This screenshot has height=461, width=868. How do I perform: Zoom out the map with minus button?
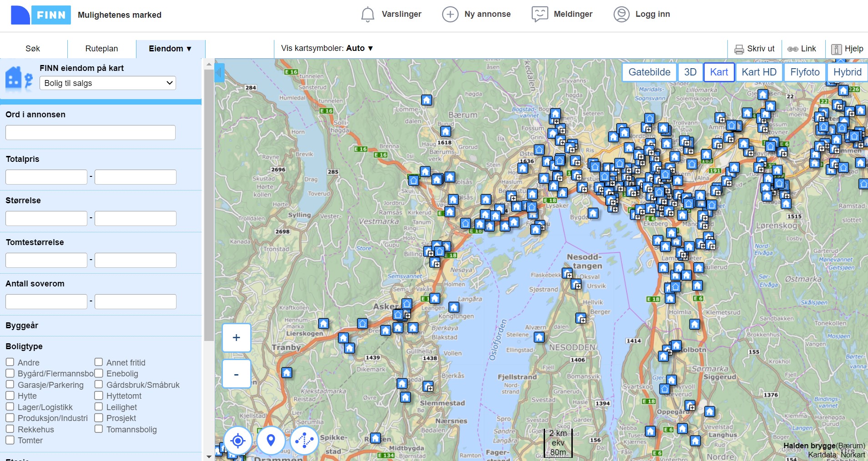click(x=236, y=374)
